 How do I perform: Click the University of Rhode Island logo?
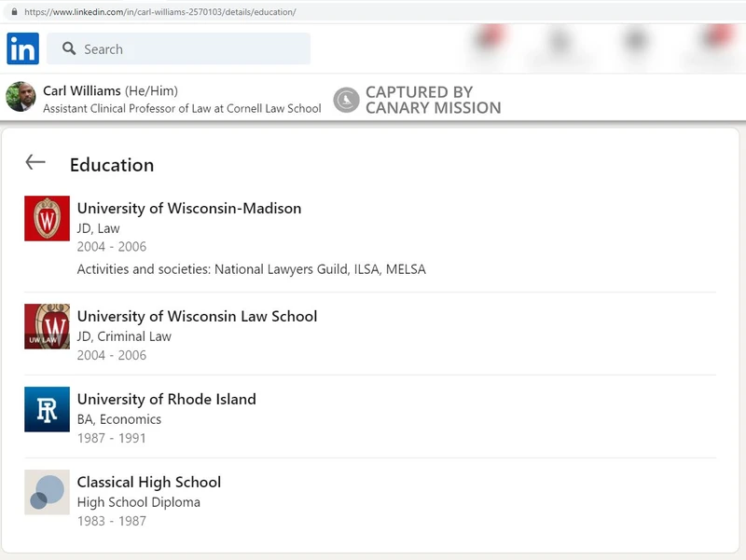click(x=48, y=409)
